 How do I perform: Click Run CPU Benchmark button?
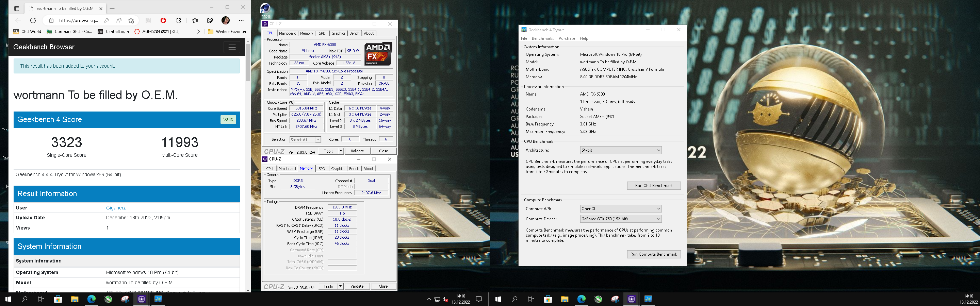pos(654,186)
